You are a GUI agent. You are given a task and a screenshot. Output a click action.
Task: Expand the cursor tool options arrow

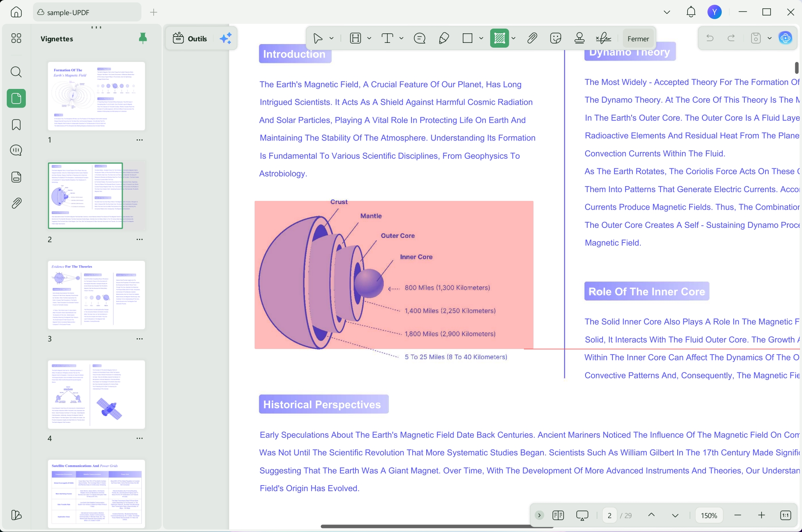coord(331,38)
